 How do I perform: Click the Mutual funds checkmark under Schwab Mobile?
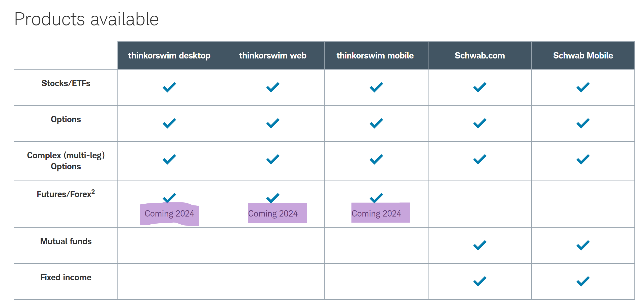tap(583, 245)
